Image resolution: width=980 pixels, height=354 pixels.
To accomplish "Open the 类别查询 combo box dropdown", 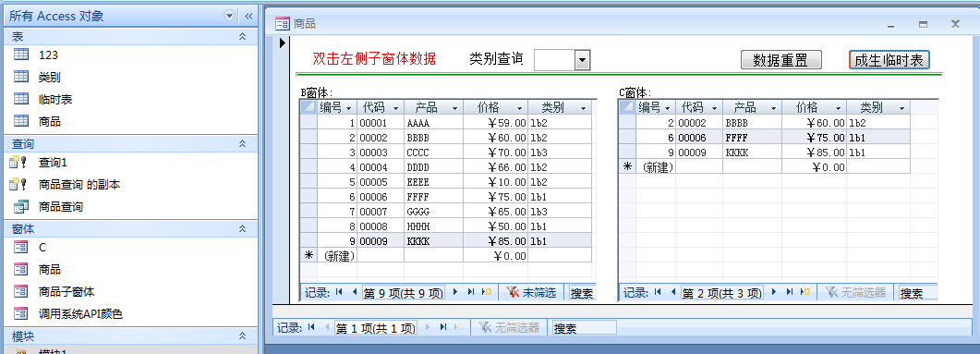I will 583,60.
